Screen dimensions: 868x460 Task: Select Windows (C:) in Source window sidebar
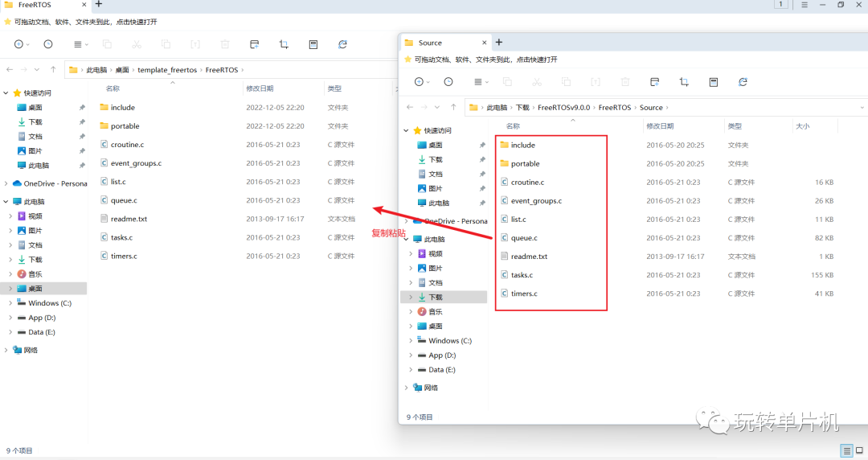(450, 341)
